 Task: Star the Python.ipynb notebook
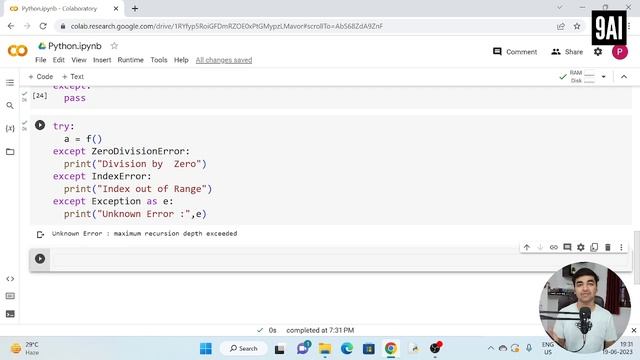pos(114,46)
